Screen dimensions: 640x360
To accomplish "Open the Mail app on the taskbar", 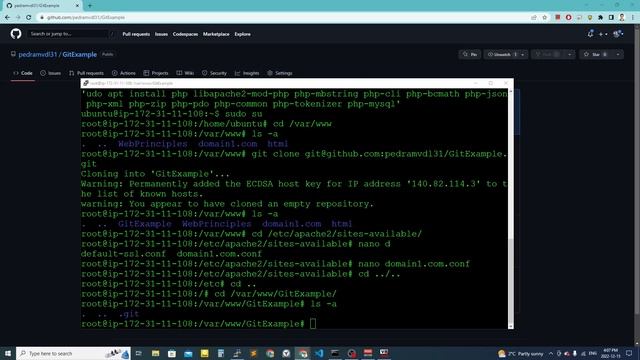I will tap(188, 353).
